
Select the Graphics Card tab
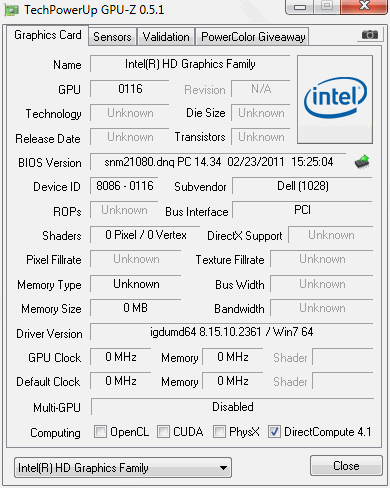point(48,35)
